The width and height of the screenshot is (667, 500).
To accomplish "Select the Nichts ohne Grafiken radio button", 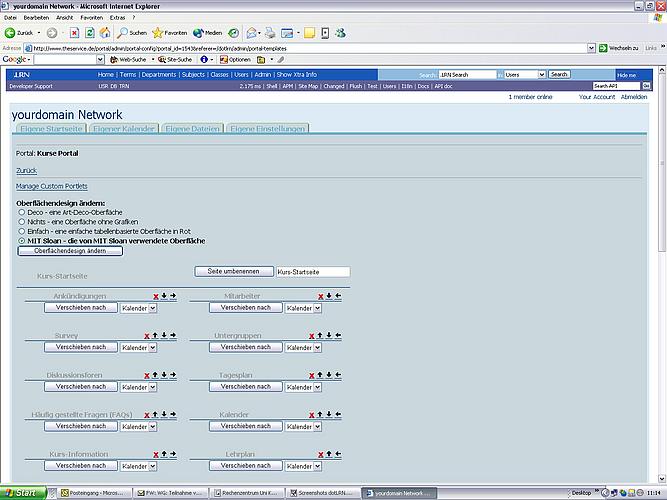I will tap(22, 222).
